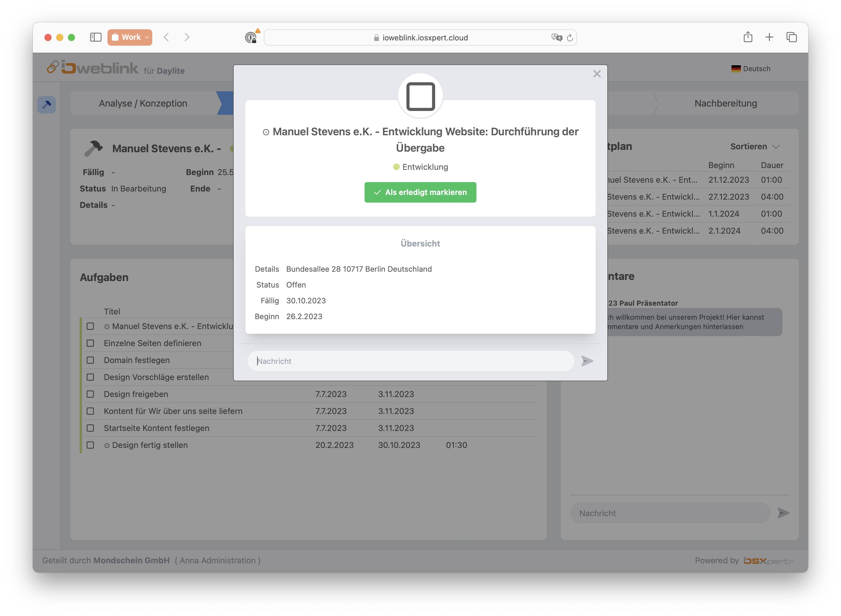Open the Safari share menu
The image size is (841, 616).
click(x=747, y=37)
